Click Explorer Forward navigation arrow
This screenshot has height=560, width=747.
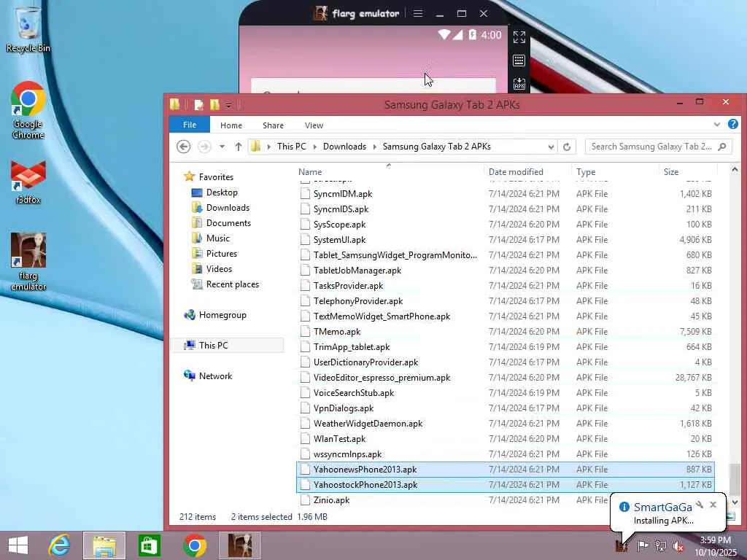[x=204, y=147]
